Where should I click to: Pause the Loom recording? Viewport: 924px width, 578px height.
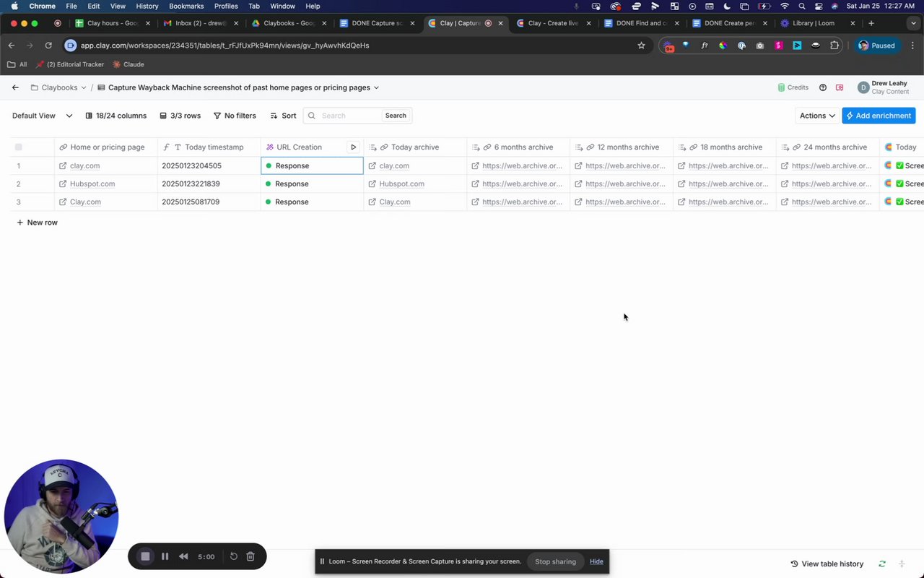(x=165, y=556)
